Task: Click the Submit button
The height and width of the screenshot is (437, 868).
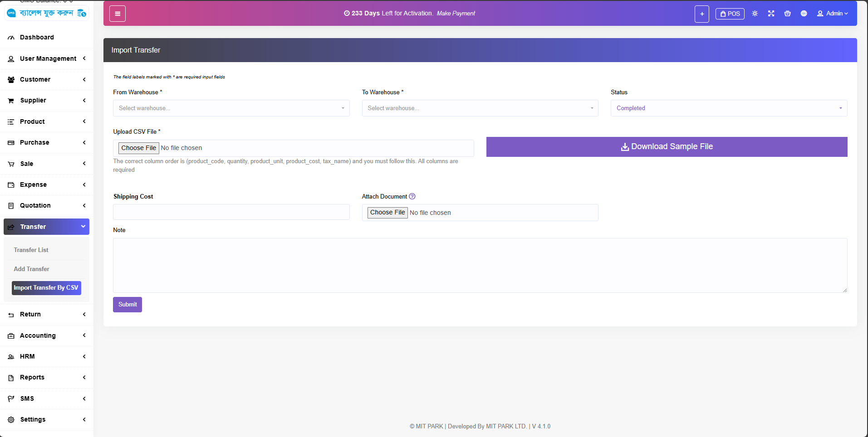Action: (x=127, y=305)
